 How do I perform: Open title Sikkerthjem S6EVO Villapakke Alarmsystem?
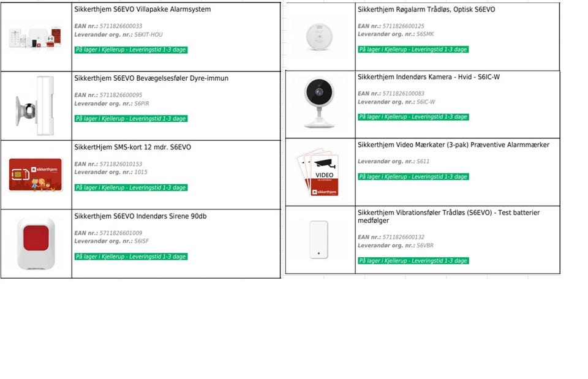click(143, 9)
